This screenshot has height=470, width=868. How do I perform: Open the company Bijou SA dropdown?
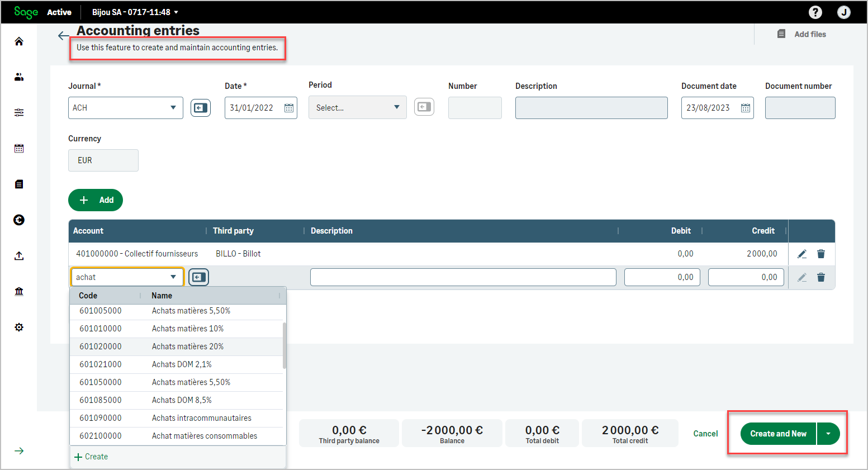pyautogui.click(x=135, y=12)
